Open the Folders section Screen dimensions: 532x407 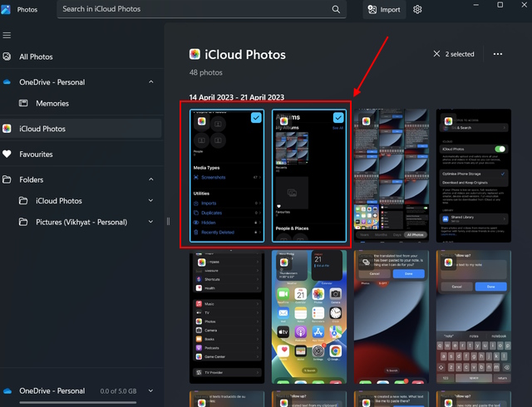click(32, 179)
